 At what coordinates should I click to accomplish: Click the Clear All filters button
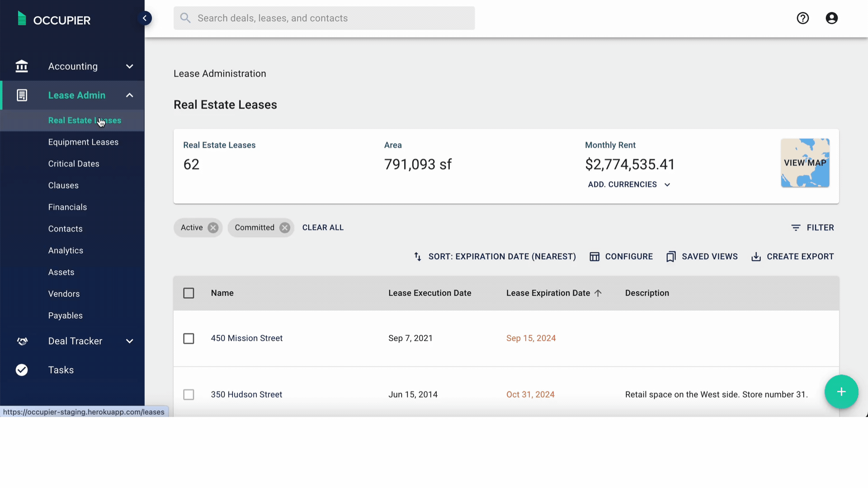(323, 227)
